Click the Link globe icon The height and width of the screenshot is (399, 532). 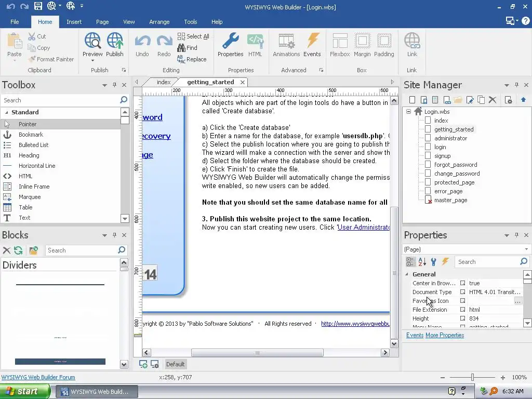[x=412, y=41]
